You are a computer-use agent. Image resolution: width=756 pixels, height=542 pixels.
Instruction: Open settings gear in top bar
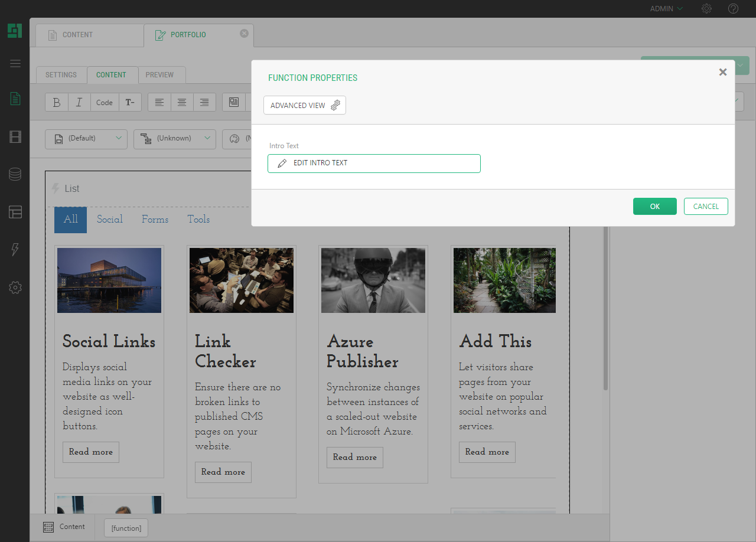[x=706, y=9]
